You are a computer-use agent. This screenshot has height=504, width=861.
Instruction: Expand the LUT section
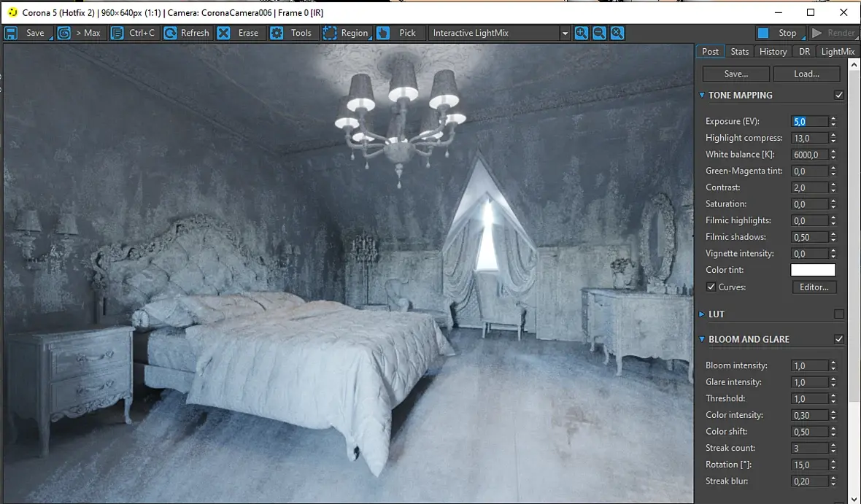pyautogui.click(x=702, y=314)
